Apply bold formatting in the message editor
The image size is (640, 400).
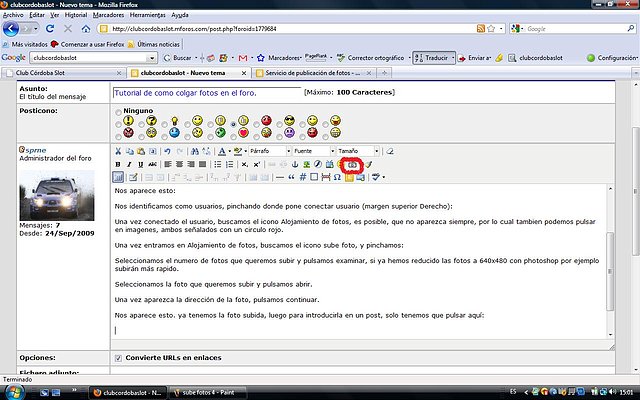118,164
